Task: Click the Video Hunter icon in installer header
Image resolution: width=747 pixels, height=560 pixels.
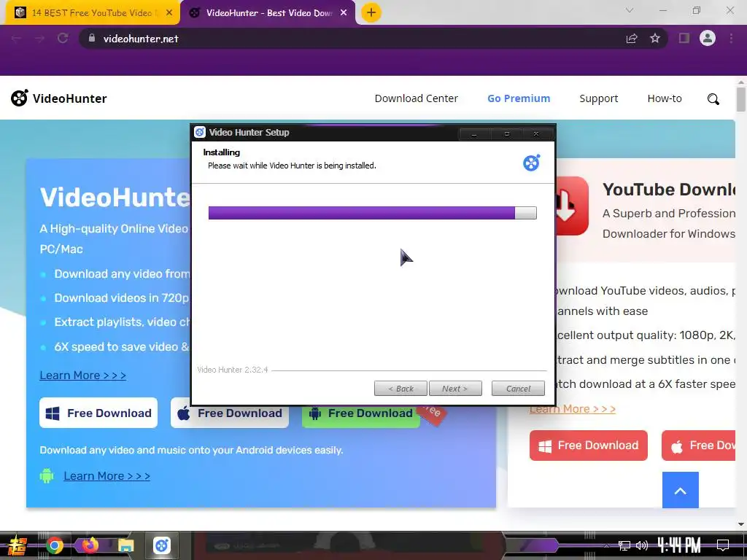Action: (531, 163)
